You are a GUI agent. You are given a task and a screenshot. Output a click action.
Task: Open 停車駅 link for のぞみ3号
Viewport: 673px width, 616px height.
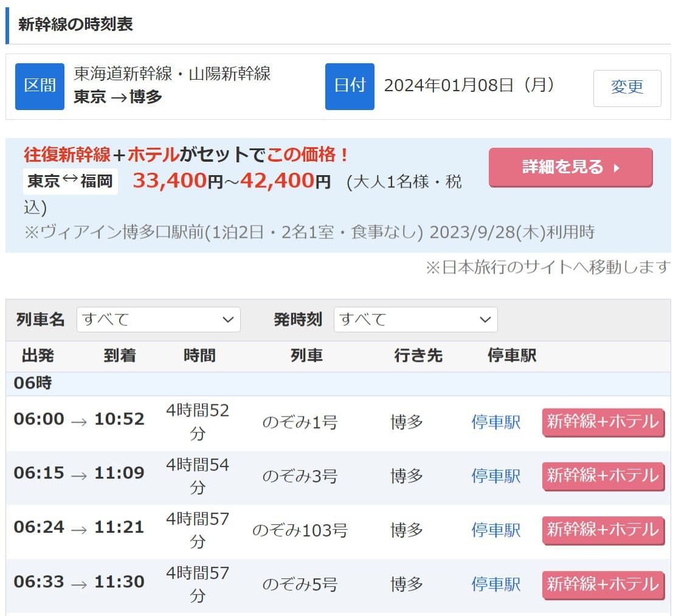(x=495, y=476)
